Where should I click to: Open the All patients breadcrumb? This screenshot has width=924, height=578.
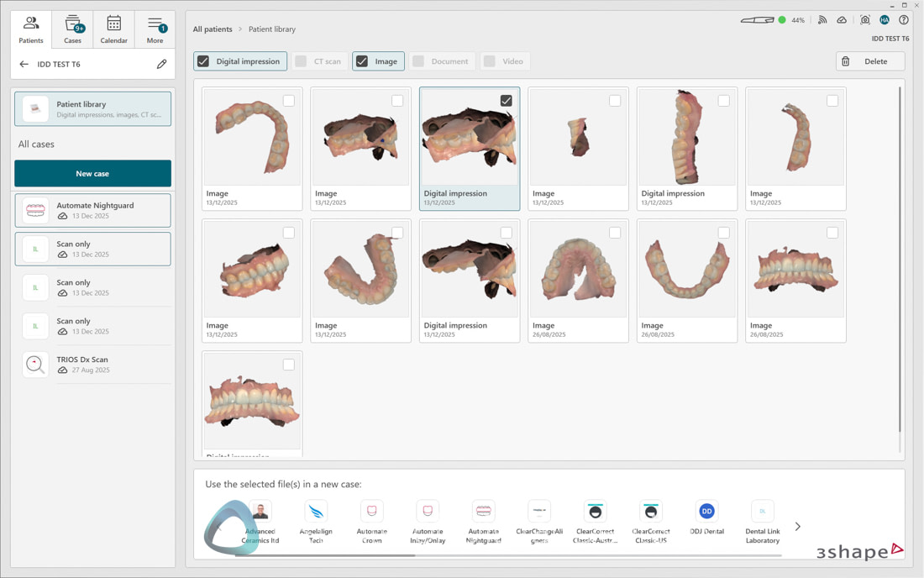click(213, 29)
